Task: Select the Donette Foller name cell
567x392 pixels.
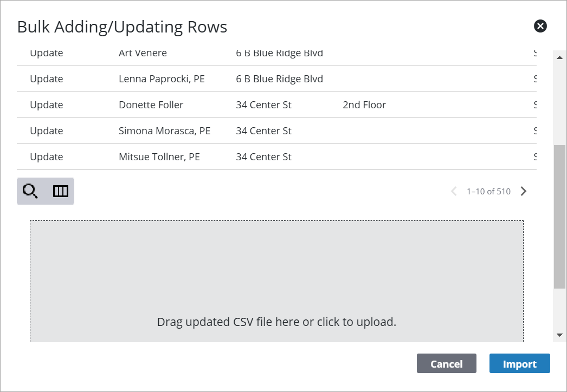Action: click(151, 105)
